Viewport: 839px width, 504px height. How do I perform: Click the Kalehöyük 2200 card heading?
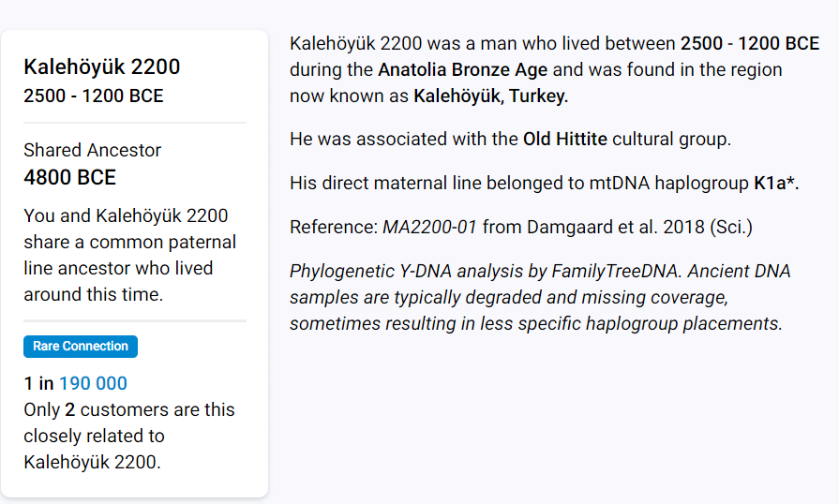point(101,67)
